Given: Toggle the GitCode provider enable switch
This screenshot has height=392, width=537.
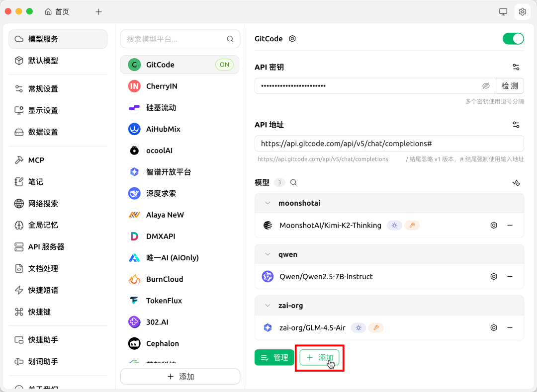Looking at the screenshot, I should click(x=513, y=39).
